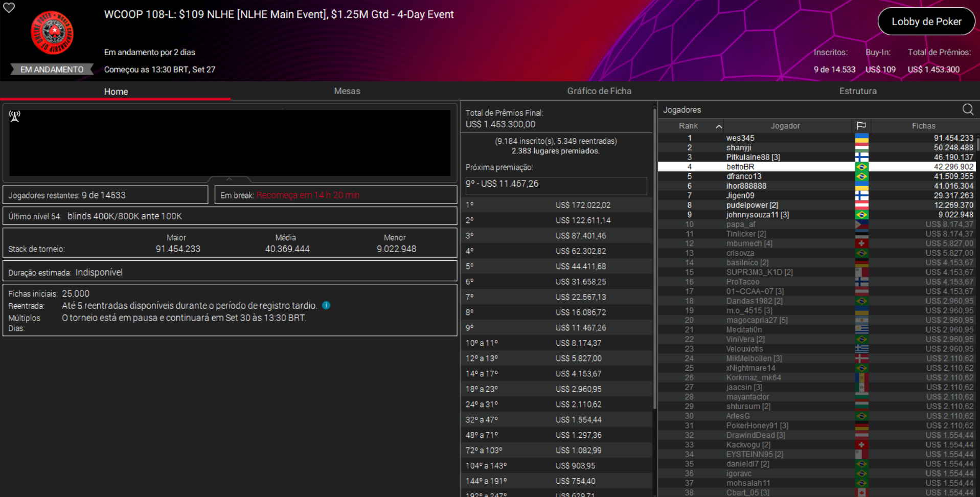Select player Jigen09 row
The height and width of the screenshot is (497, 980).
(817, 195)
